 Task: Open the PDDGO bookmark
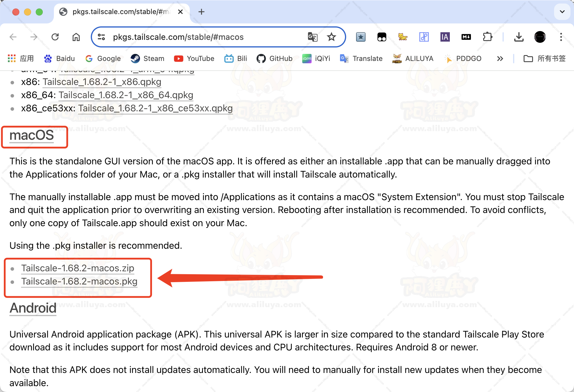coord(463,59)
